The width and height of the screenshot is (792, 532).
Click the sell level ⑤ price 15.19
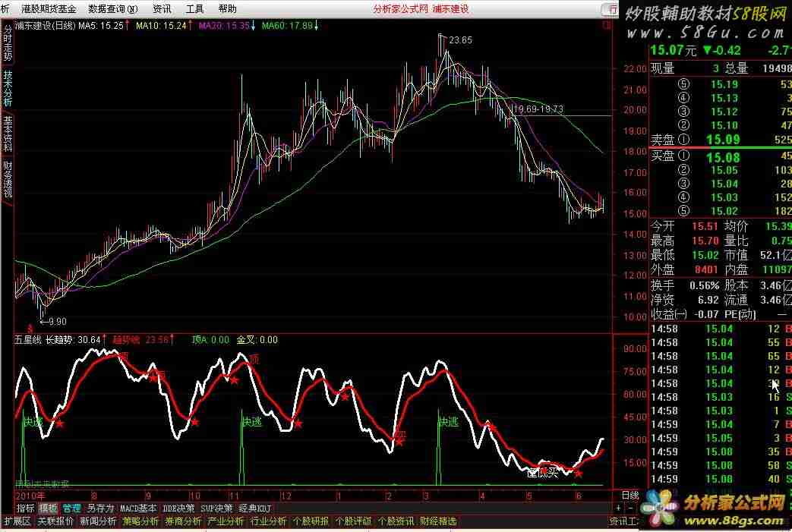point(724,84)
